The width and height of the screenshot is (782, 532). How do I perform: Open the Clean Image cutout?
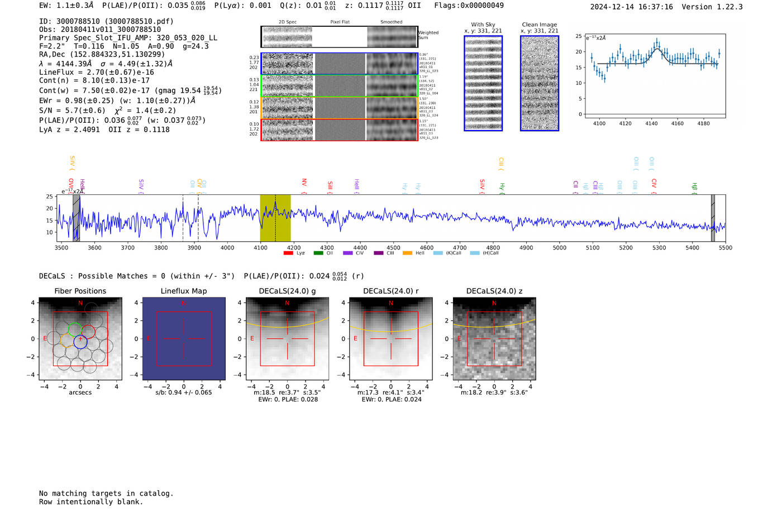click(x=540, y=83)
